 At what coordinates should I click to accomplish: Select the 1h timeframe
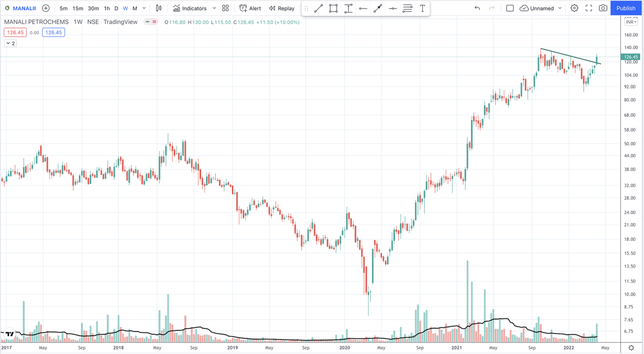[107, 8]
